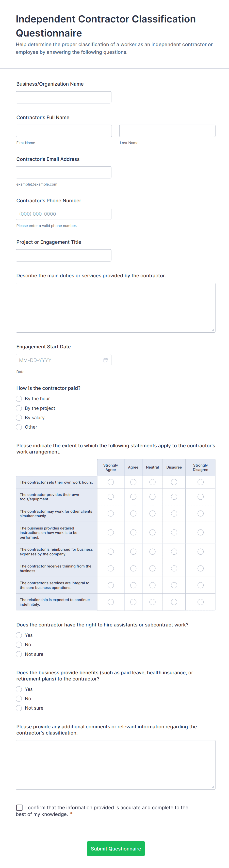
Task: Open the calendar picker icon
Action: point(106,360)
